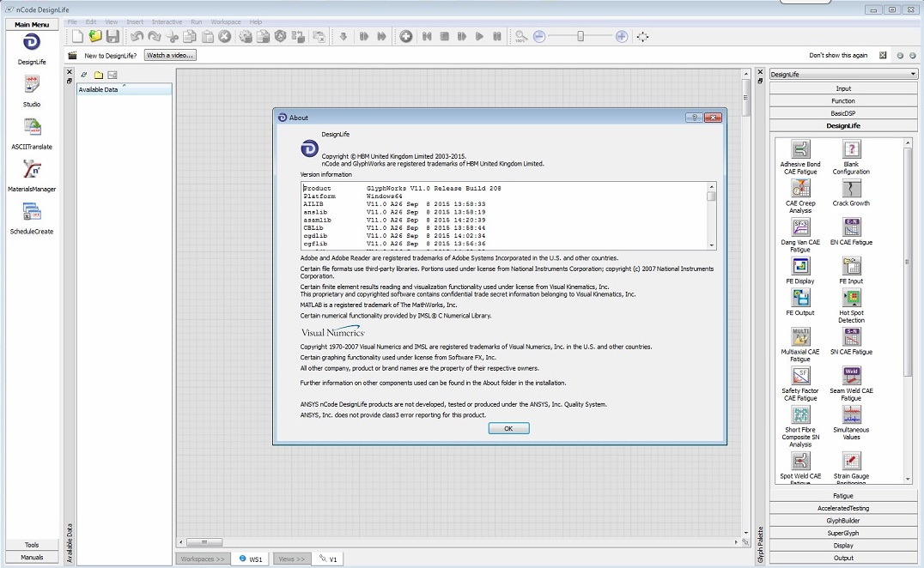Open the Help menu

[255, 21]
